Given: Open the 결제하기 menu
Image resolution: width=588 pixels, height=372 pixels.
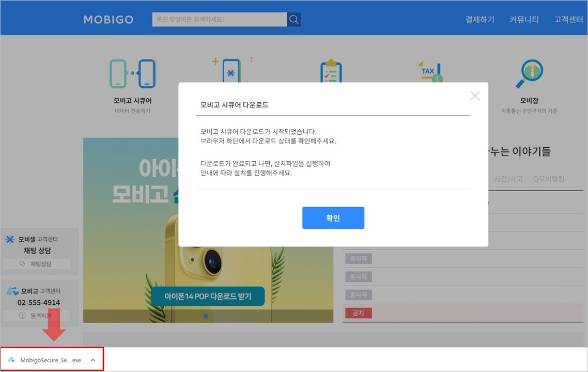Looking at the screenshot, I should click(x=479, y=20).
